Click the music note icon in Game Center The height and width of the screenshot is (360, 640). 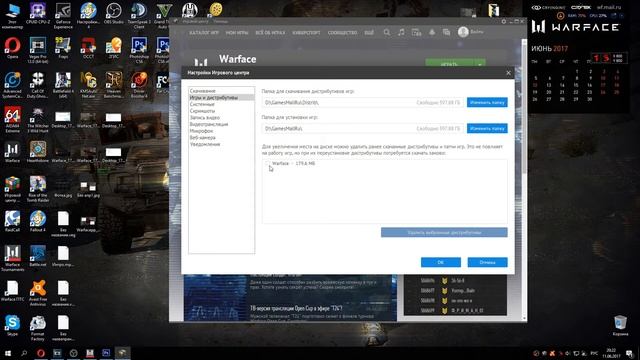401,32
